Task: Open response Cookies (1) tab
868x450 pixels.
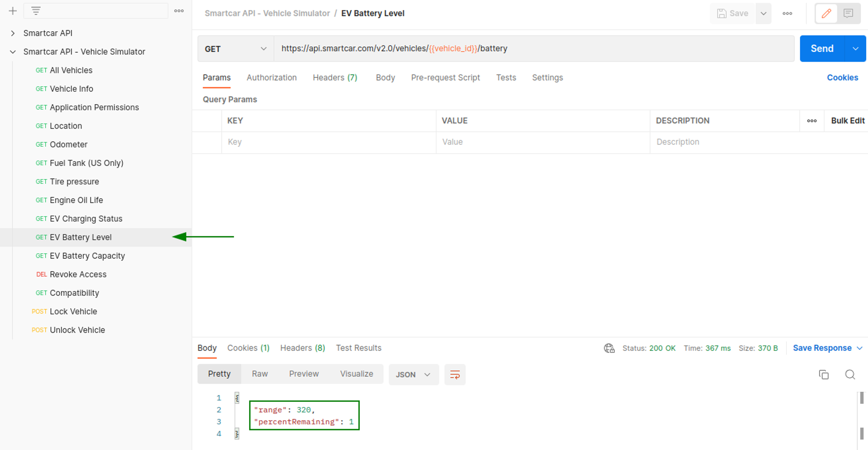Action: pos(248,348)
